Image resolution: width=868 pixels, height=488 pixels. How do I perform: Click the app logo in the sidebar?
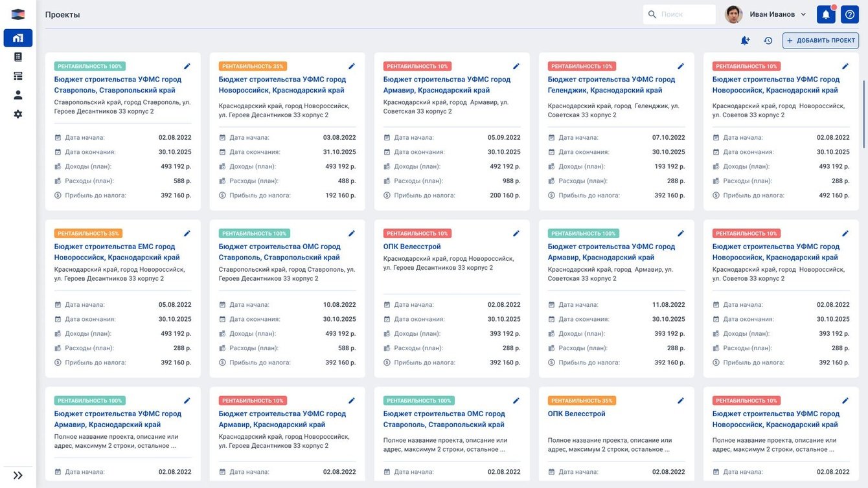click(x=17, y=14)
